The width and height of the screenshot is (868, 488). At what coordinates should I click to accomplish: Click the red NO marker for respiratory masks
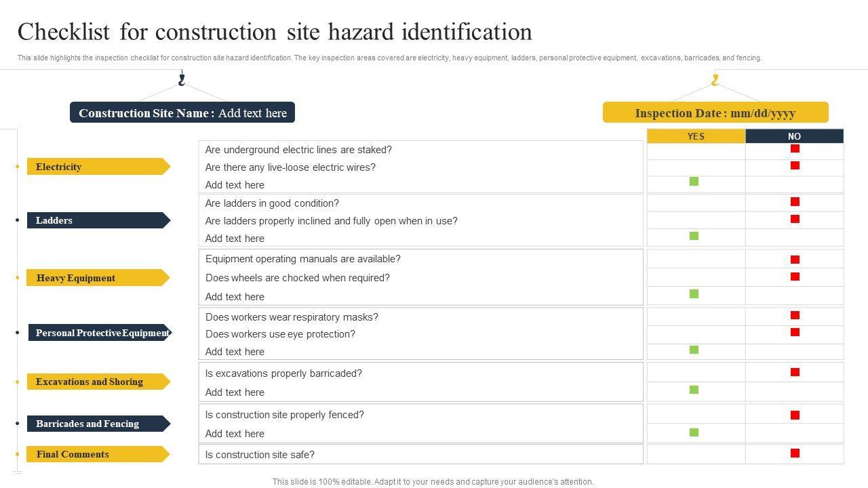tap(795, 315)
